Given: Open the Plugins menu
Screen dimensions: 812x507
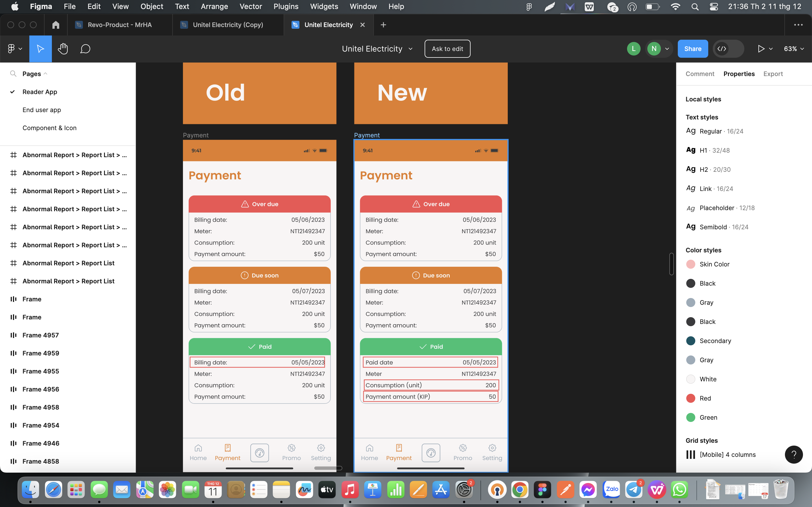Looking at the screenshot, I should pyautogui.click(x=286, y=6).
